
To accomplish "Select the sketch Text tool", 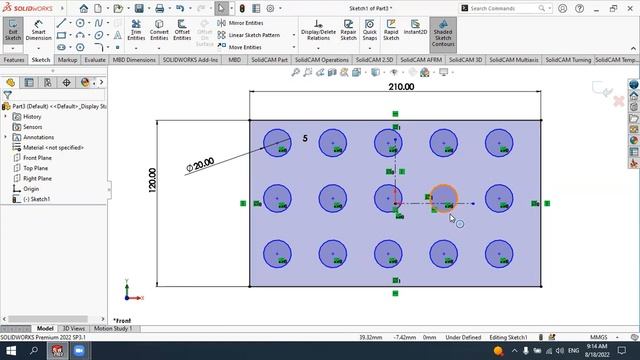I will pos(118,36).
